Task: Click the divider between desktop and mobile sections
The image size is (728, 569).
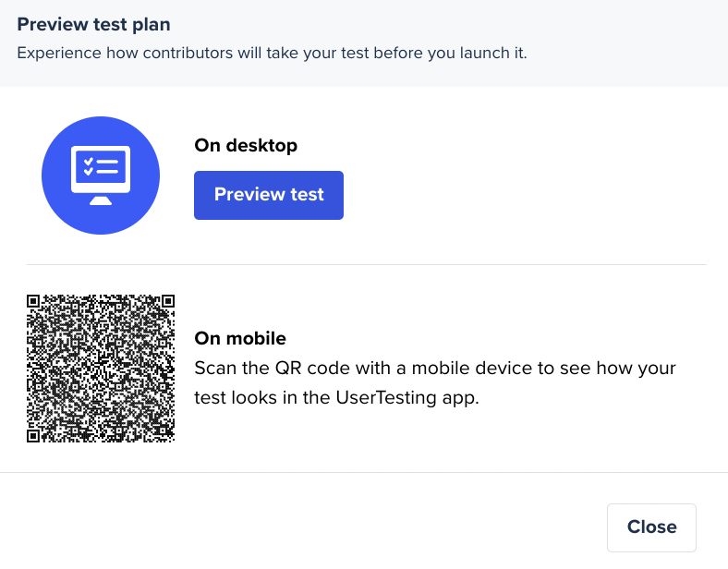Action: click(367, 264)
